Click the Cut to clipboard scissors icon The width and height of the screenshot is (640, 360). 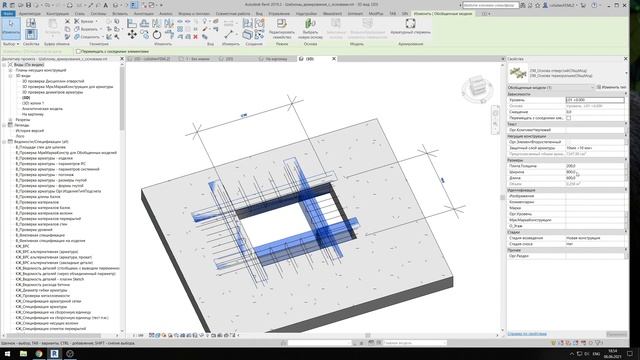[x=68, y=21]
